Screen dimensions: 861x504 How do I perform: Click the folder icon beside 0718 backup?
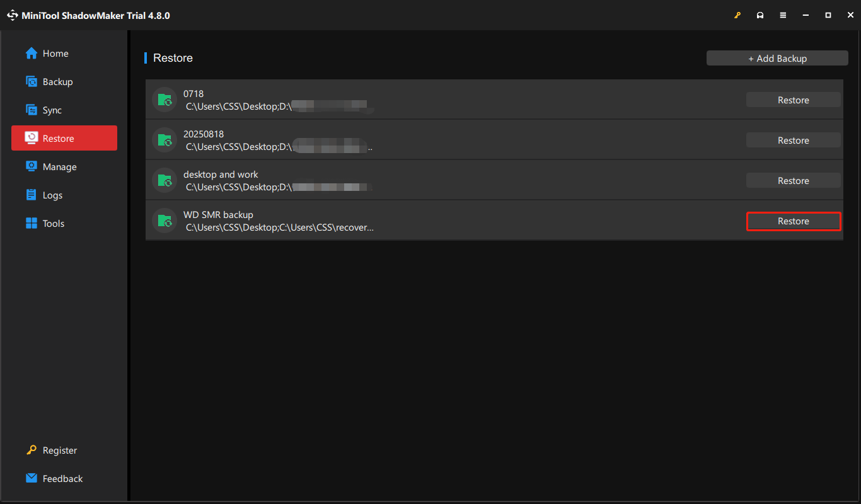click(164, 100)
